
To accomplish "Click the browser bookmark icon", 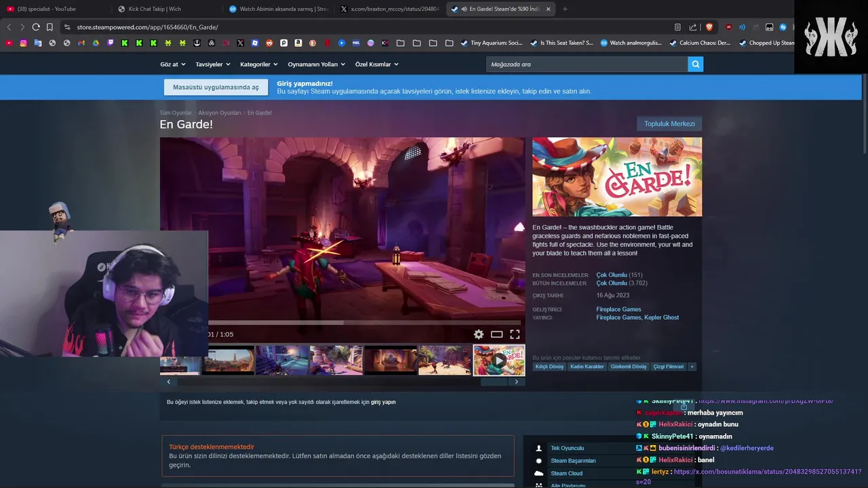I will (50, 27).
